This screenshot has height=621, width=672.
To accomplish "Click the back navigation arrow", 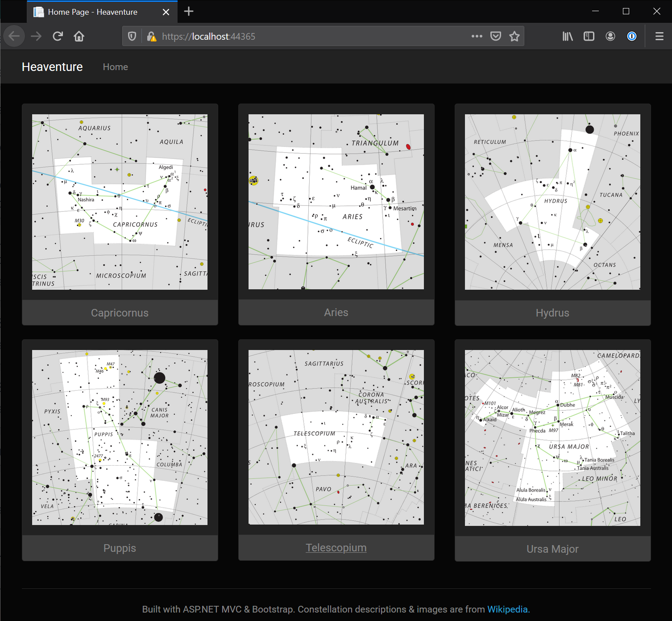I will tap(14, 36).
